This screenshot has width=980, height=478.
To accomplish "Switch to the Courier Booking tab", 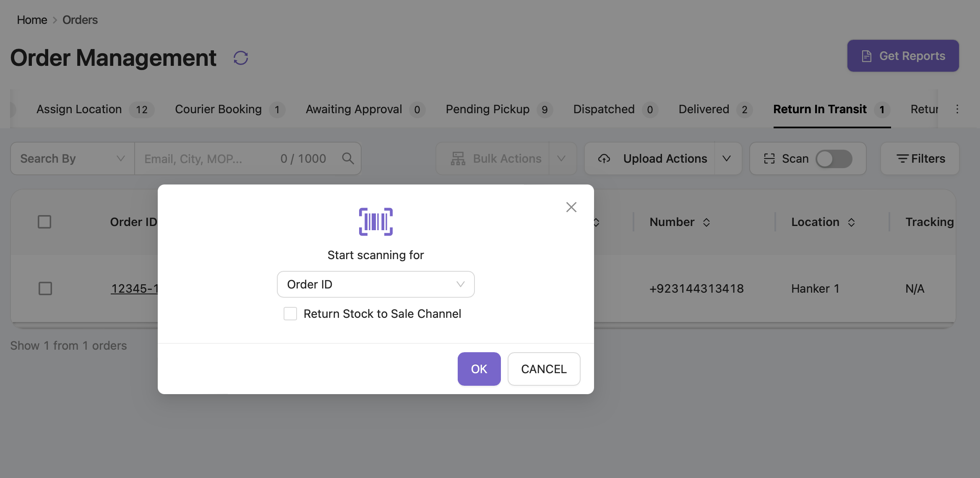I will 230,109.
